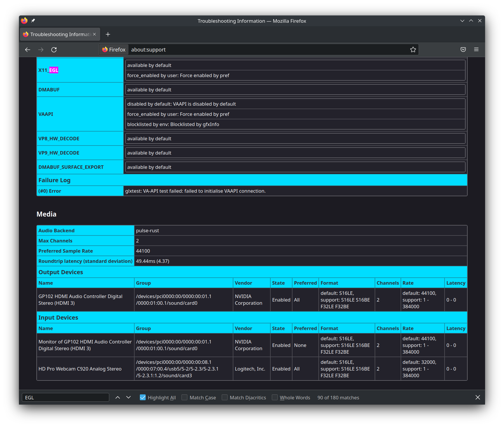Jump to next find match arrow

(x=128, y=398)
